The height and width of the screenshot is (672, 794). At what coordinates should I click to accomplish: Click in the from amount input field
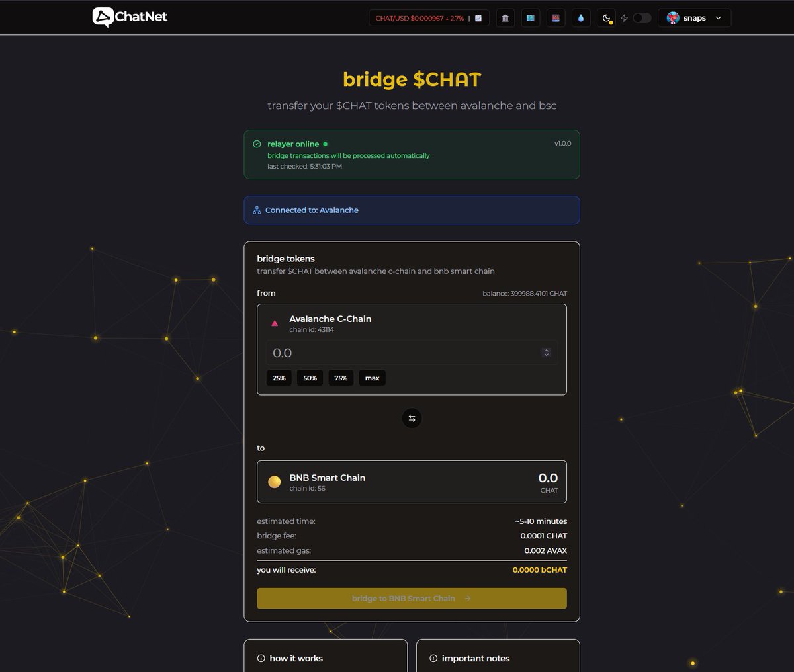(x=412, y=353)
